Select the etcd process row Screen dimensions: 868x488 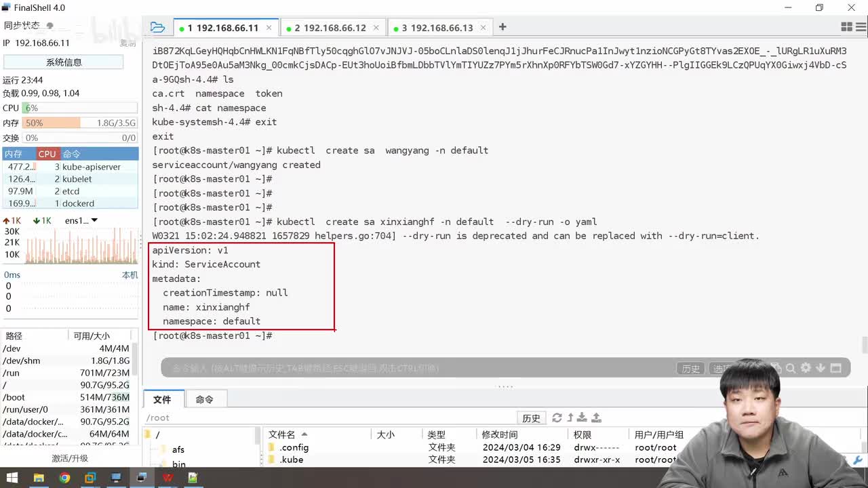[x=70, y=191]
